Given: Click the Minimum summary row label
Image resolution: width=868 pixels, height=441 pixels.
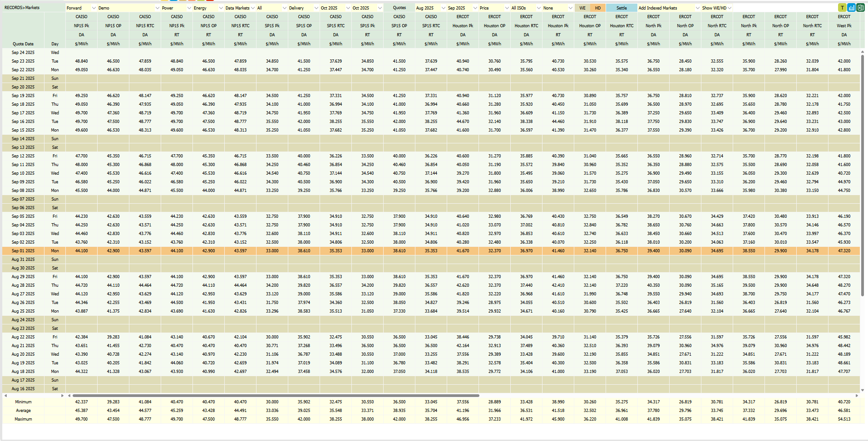Looking at the screenshot, I should coord(23,402).
